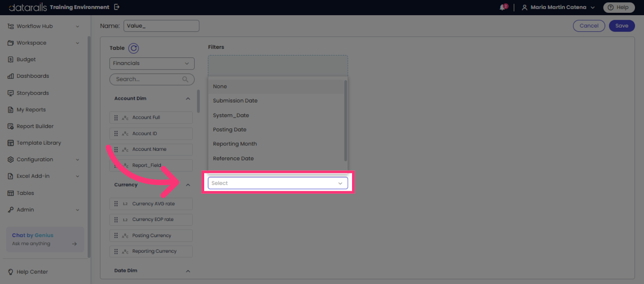644x284 pixels.
Task: Click the Tables grid icon
Action: (10, 193)
